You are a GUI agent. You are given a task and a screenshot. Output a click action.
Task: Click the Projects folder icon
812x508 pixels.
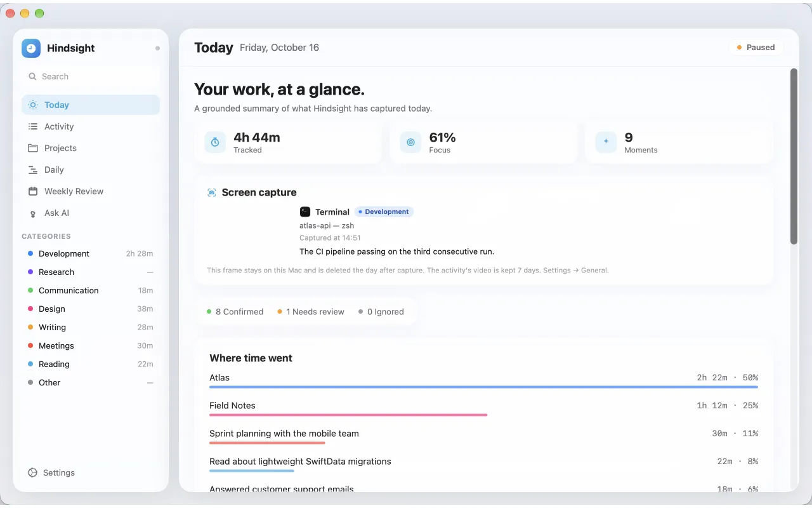coord(33,148)
